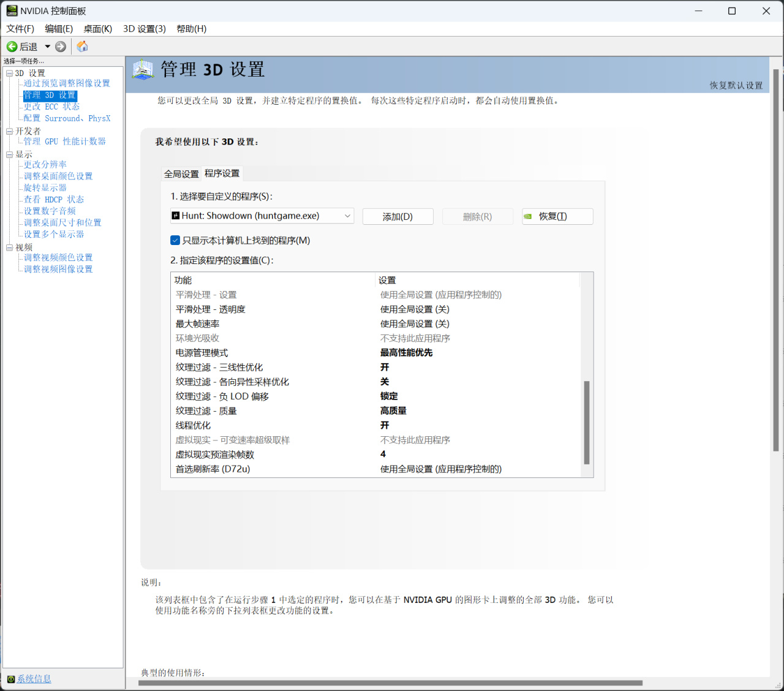Click the Forward arrow icon in toolbar

point(61,47)
